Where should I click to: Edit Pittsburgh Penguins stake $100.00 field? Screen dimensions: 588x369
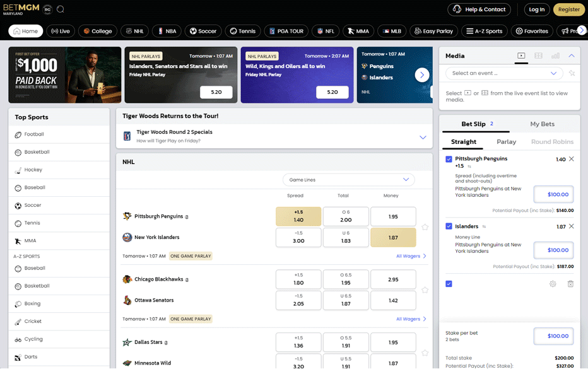click(553, 194)
